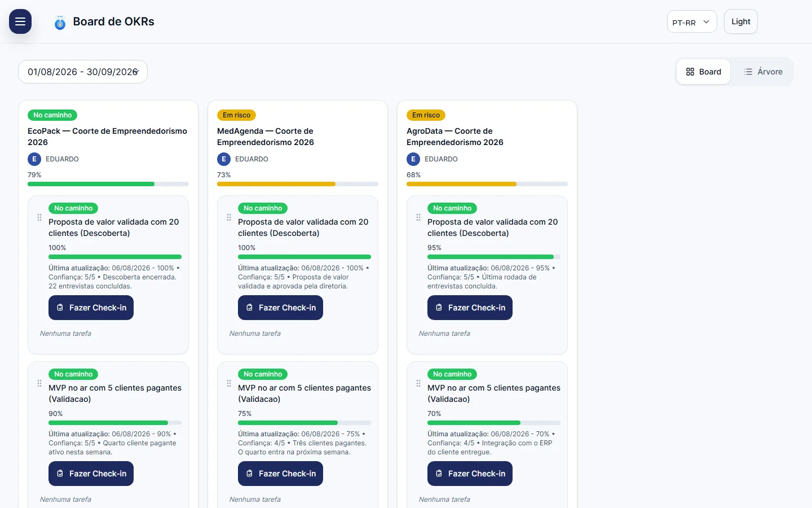Fazer Check-in on MedAgenda's Proposta de valor
Image resolution: width=812 pixels, height=508 pixels.
tap(280, 308)
